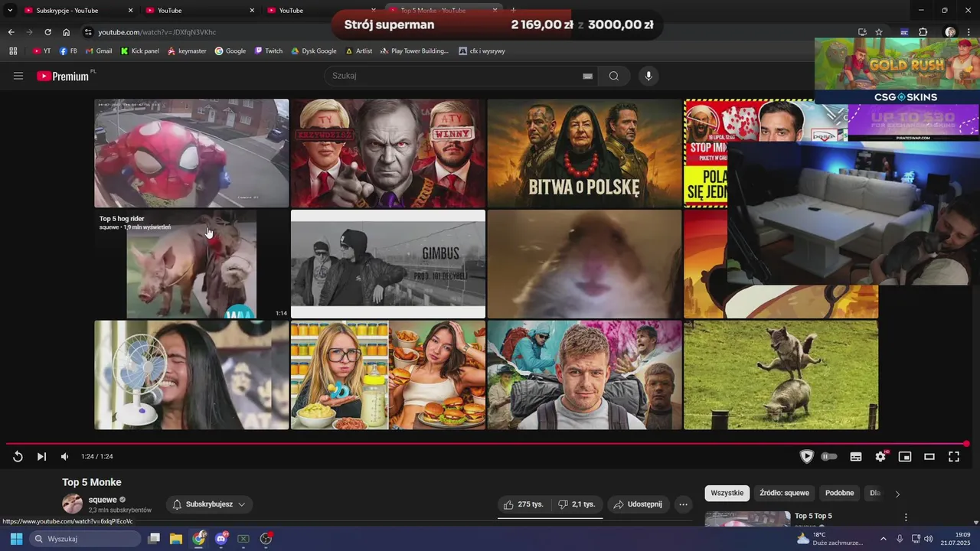The image size is (980, 551).
Task: Open the Windows Start menu
Action: click(x=16, y=539)
